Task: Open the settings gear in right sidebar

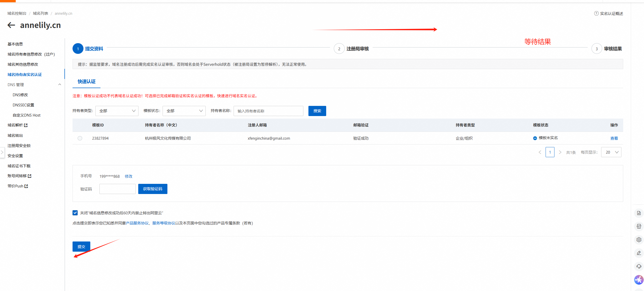Action: pos(639,240)
